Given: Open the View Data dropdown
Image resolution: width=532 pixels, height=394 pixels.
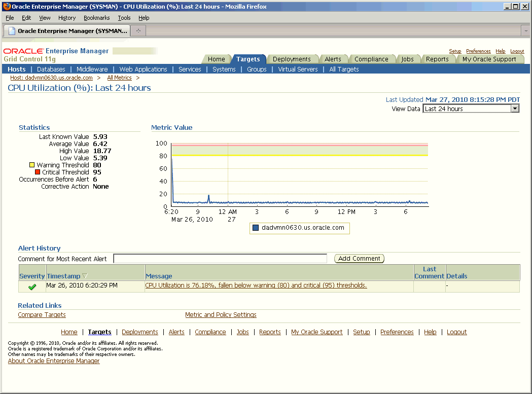Looking at the screenshot, I should [471, 109].
